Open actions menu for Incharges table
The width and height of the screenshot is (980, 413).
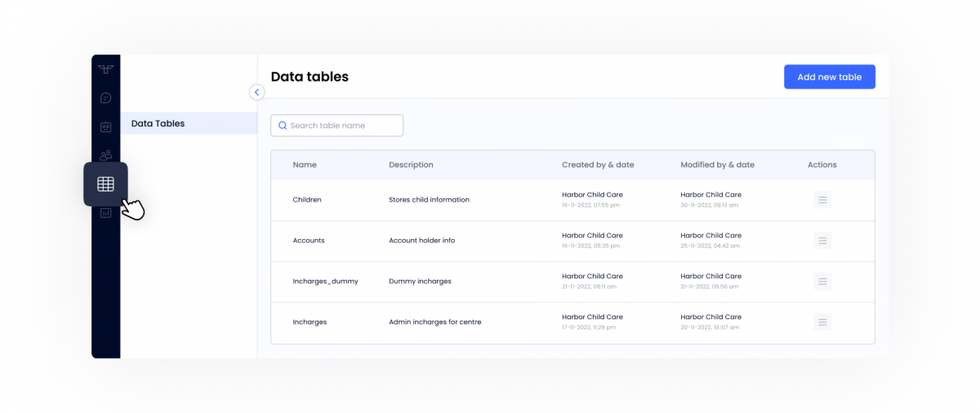822,322
